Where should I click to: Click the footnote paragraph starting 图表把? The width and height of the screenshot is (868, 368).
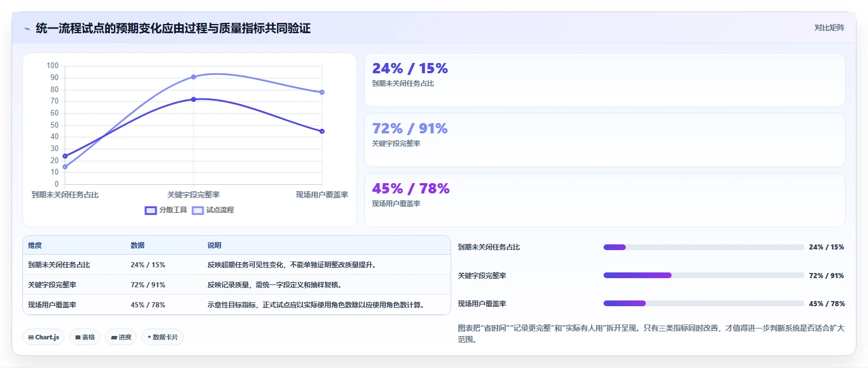point(651,334)
